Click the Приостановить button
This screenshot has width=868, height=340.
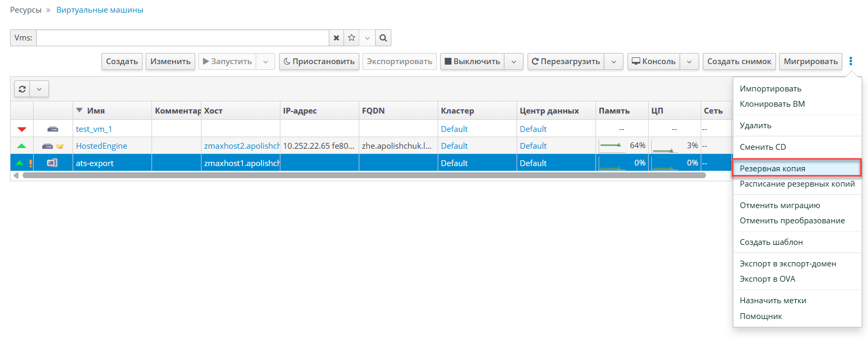pos(319,61)
